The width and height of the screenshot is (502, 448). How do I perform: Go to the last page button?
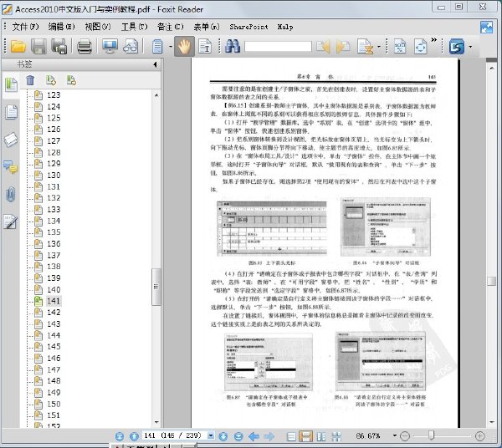tap(238, 436)
